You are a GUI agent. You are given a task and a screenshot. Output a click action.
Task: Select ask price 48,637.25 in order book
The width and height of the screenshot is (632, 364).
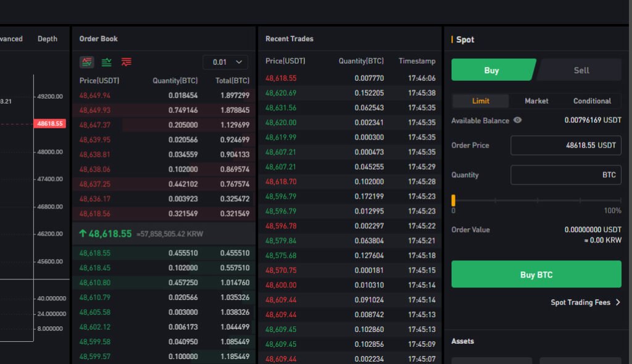click(x=94, y=184)
